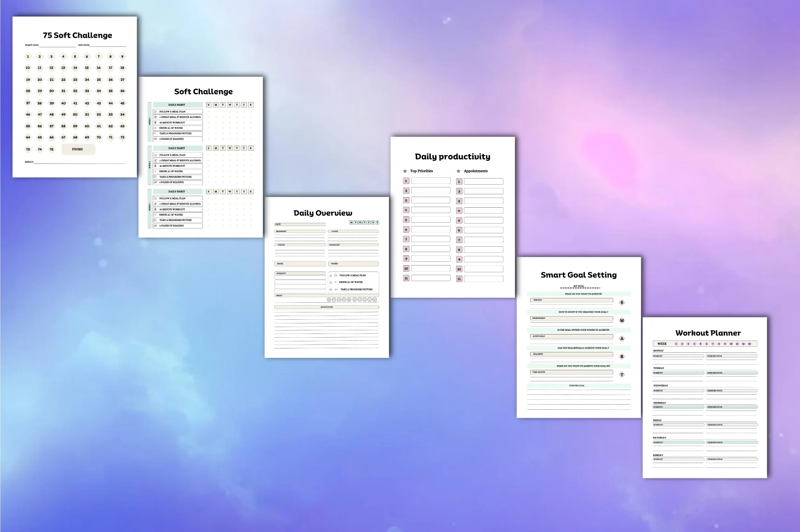Click the SUNDAY heading in Workout Planner

pyautogui.click(x=658, y=455)
